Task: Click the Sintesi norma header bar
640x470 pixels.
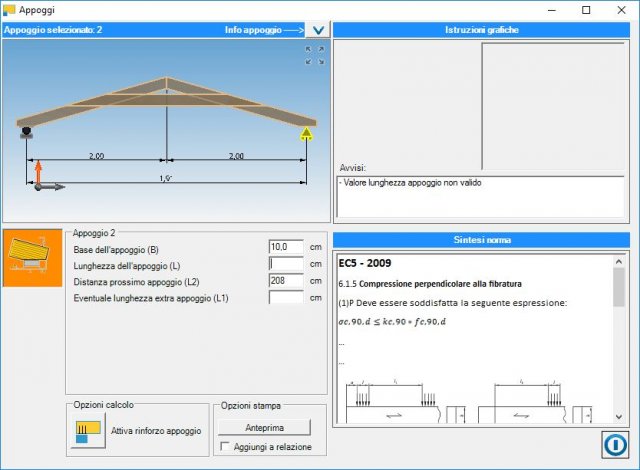Action: coord(481,240)
